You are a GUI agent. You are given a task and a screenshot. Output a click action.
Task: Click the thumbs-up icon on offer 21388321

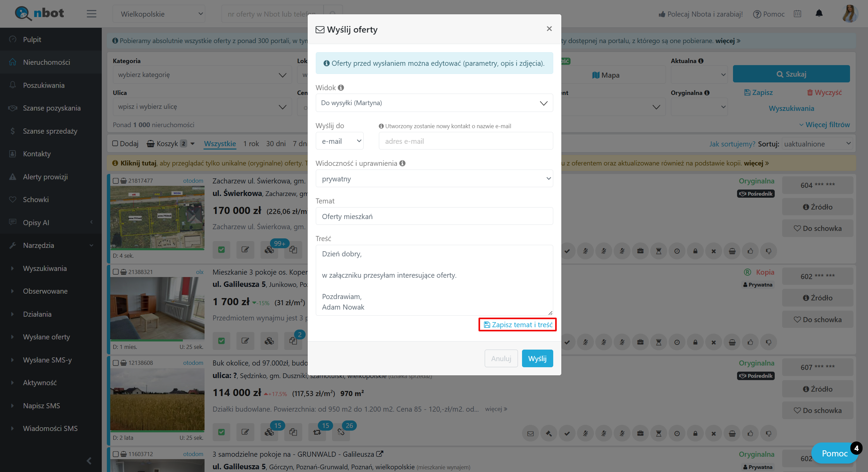click(x=750, y=342)
